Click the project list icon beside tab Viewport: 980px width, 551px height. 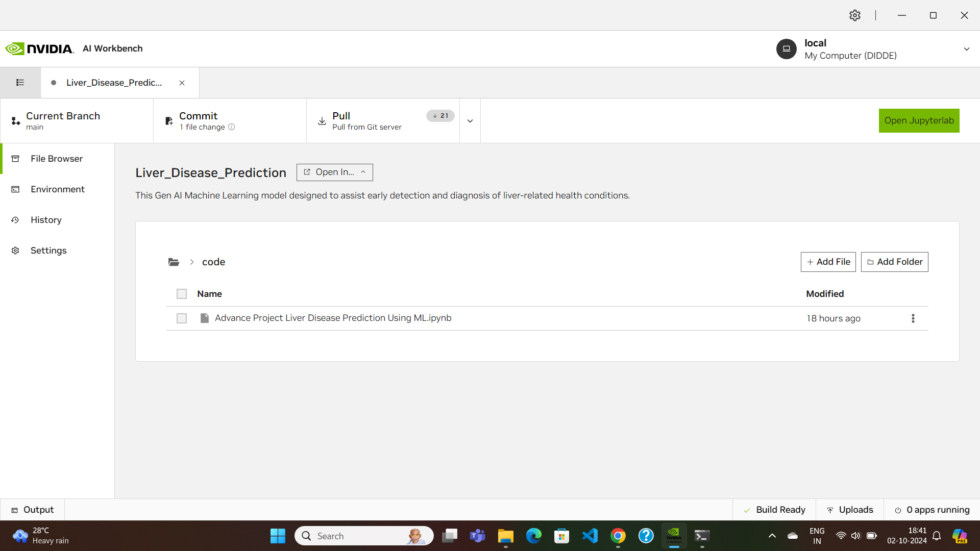pos(20,83)
